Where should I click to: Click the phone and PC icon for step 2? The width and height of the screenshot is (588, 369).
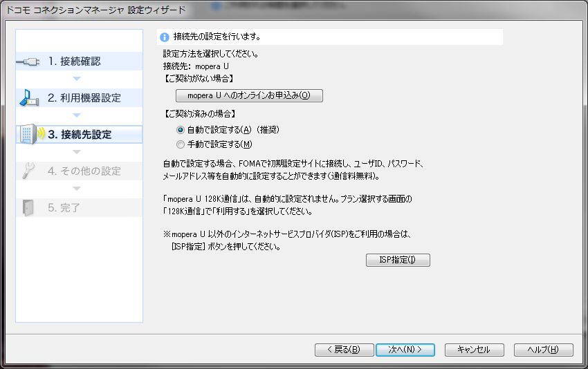pyautogui.click(x=29, y=97)
